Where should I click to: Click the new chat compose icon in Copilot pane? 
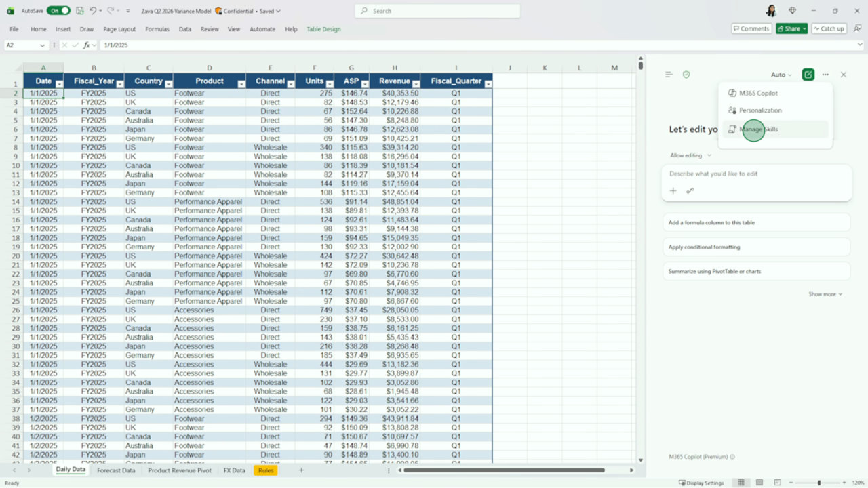pos(808,75)
